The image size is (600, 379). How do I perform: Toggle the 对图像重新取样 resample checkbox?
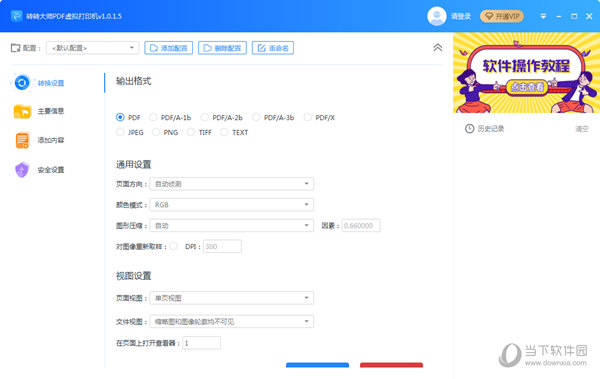[x=174, y=246]
